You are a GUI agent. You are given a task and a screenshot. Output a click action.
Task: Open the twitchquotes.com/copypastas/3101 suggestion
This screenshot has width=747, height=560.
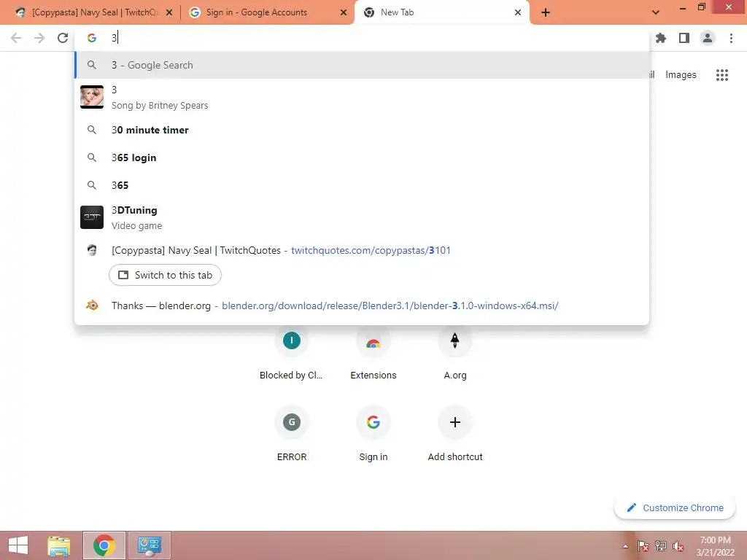pyautogui.click(x=362, y=251)
